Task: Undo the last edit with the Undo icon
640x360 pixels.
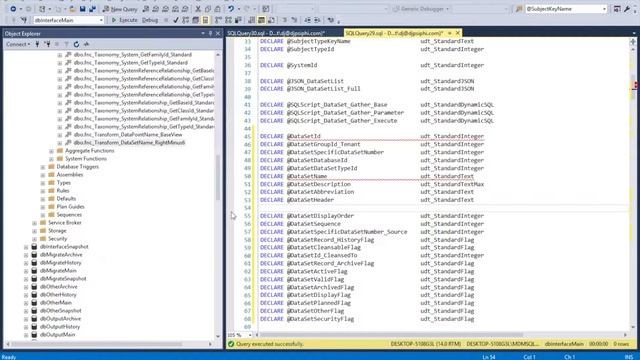Action: click(231, 9)
